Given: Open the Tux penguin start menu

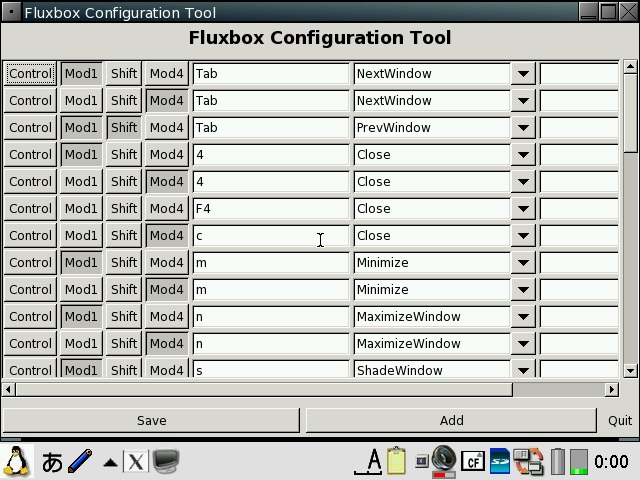Looking at the screenshot, I should (x=16, y=461).
